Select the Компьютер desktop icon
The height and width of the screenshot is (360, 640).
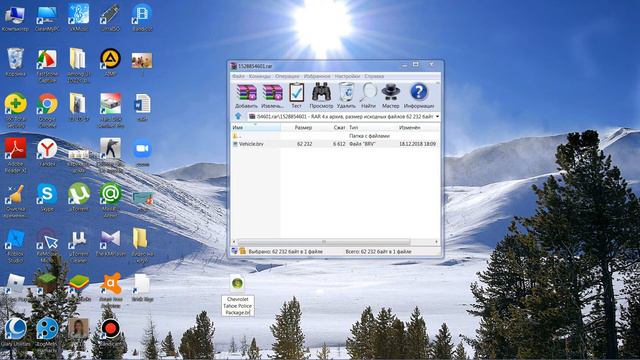15,18
